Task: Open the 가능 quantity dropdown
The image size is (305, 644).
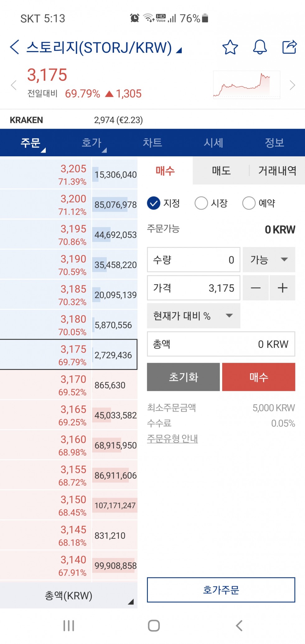Action: point(269,260)
